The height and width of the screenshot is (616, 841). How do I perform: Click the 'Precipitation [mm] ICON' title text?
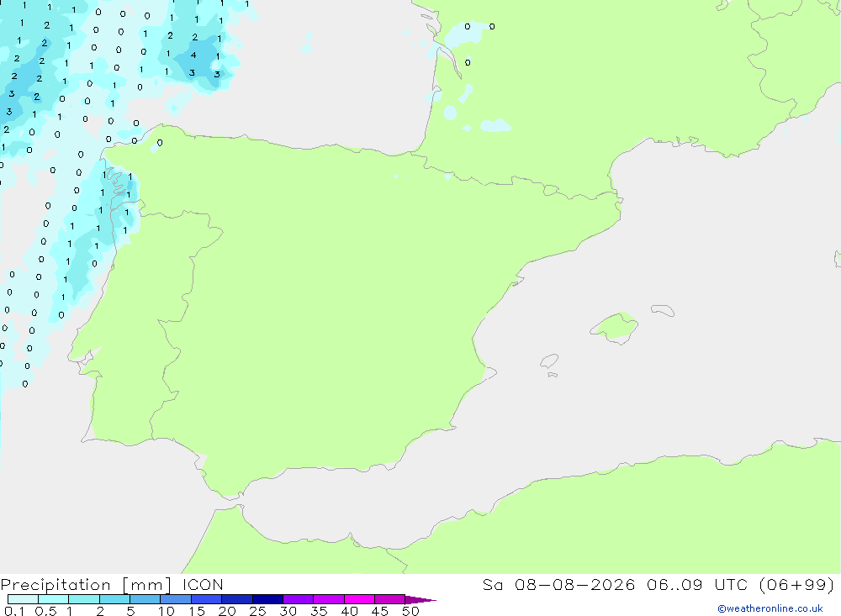112,585
